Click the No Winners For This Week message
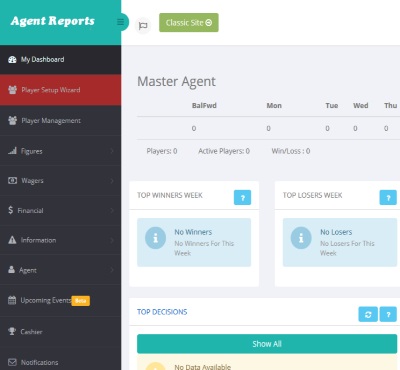The width and height of the screenshot is (400, 370). pos(204,248)
